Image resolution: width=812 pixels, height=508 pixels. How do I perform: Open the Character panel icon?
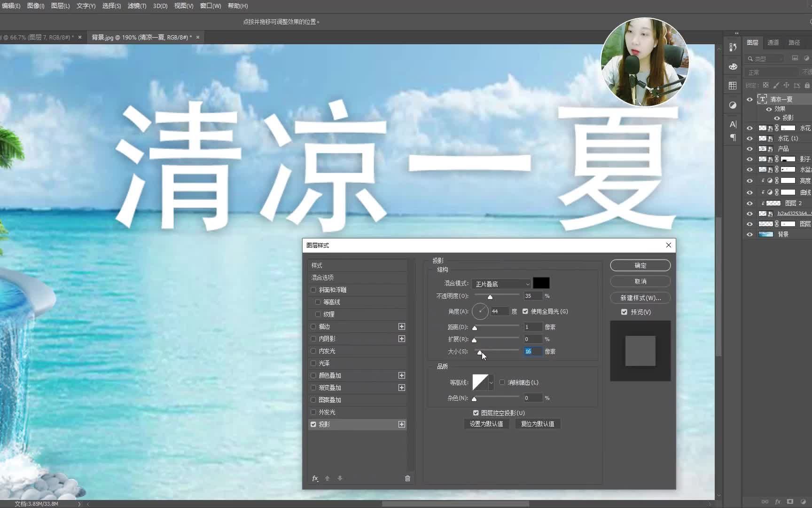click(x=733, y=124)
